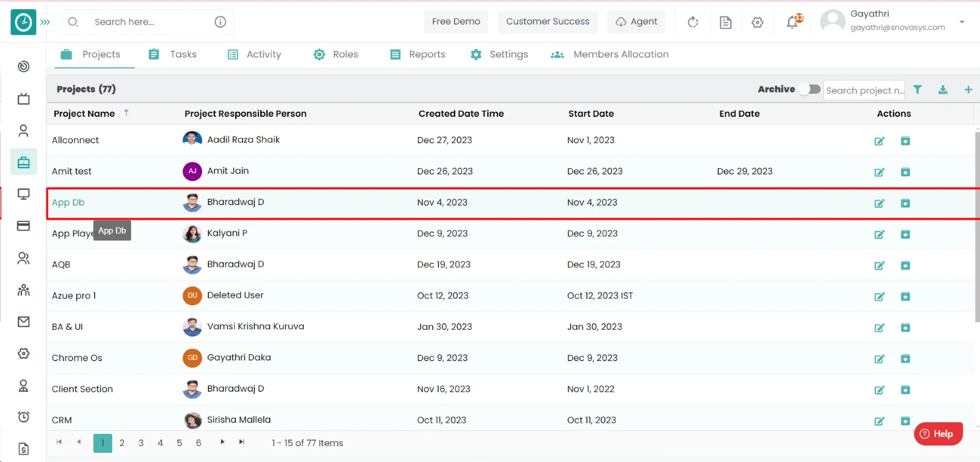Image resolution: width=980 pixels, height=462 pixels.
Task: Edit the Amit test project
Action: click(880, 173)
